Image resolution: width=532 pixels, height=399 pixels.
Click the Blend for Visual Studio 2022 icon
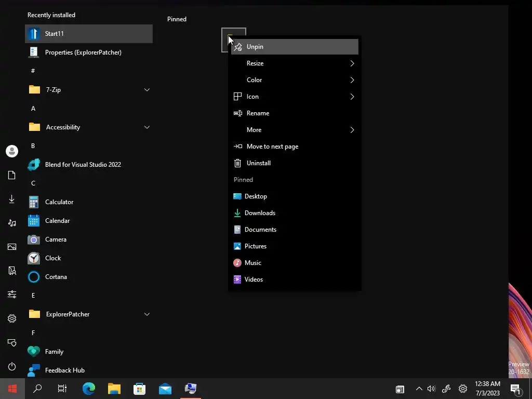click(x=34, y=165)
